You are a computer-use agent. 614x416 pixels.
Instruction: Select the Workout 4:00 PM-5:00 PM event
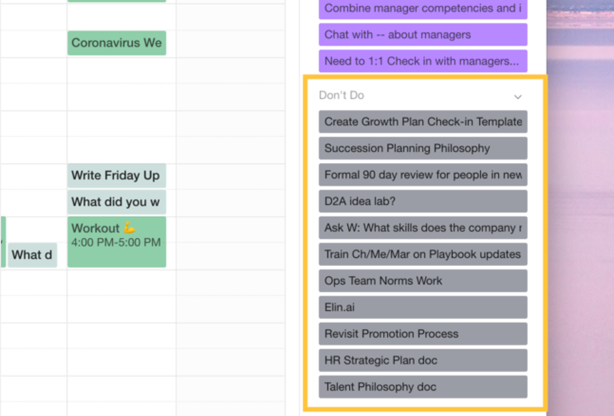click(x=117, y=242)
